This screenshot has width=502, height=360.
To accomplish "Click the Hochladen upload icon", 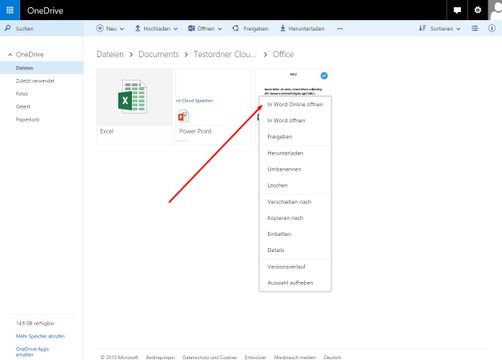I will click(x=137, y=28).
